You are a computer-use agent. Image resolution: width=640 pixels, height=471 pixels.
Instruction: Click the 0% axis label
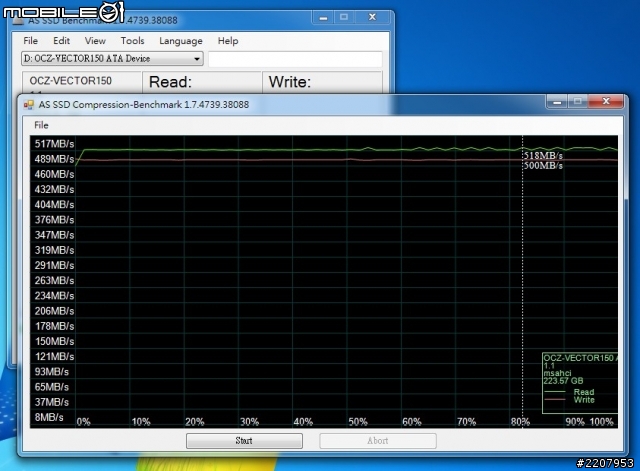(x=84, y=422)
